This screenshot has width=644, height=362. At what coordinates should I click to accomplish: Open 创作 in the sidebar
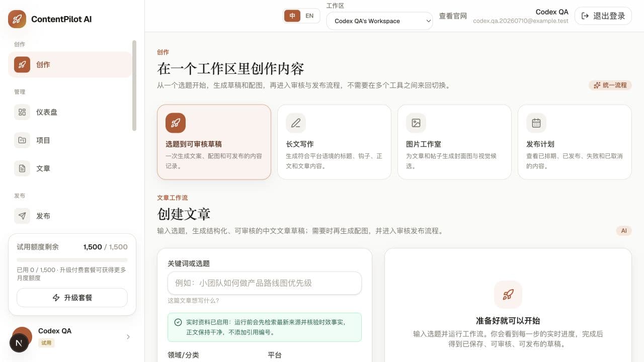[70, 64]
